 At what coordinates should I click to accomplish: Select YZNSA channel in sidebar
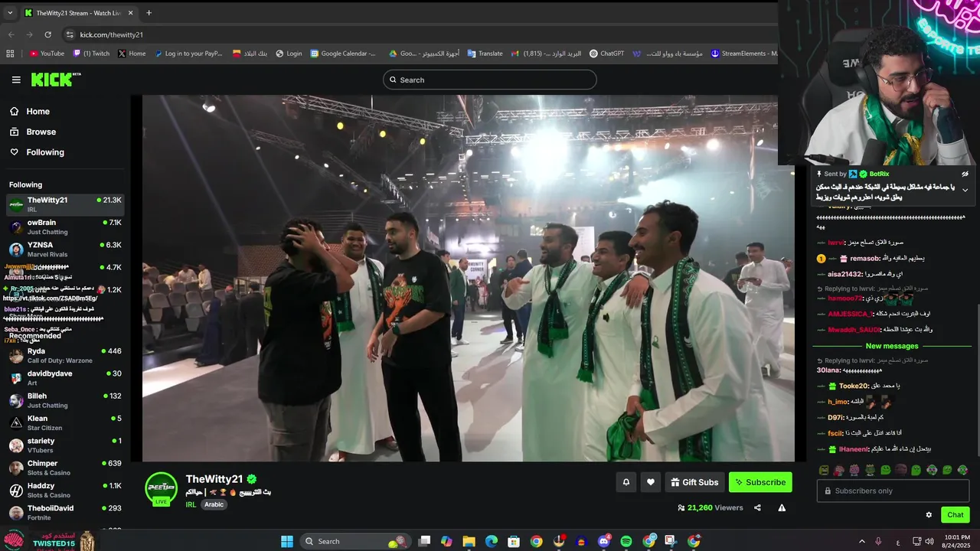(x=64, y=249)
